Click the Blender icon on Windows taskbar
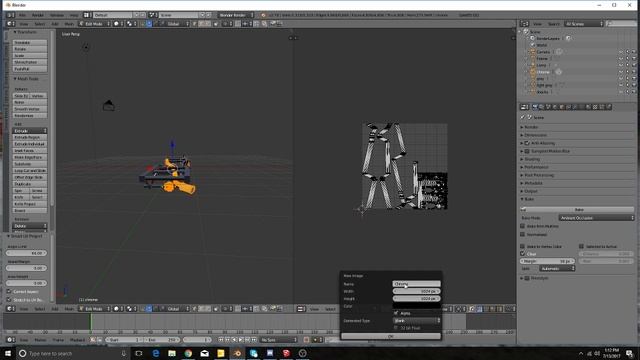Viewport: 640px width, 360px height. coord(237,353)
